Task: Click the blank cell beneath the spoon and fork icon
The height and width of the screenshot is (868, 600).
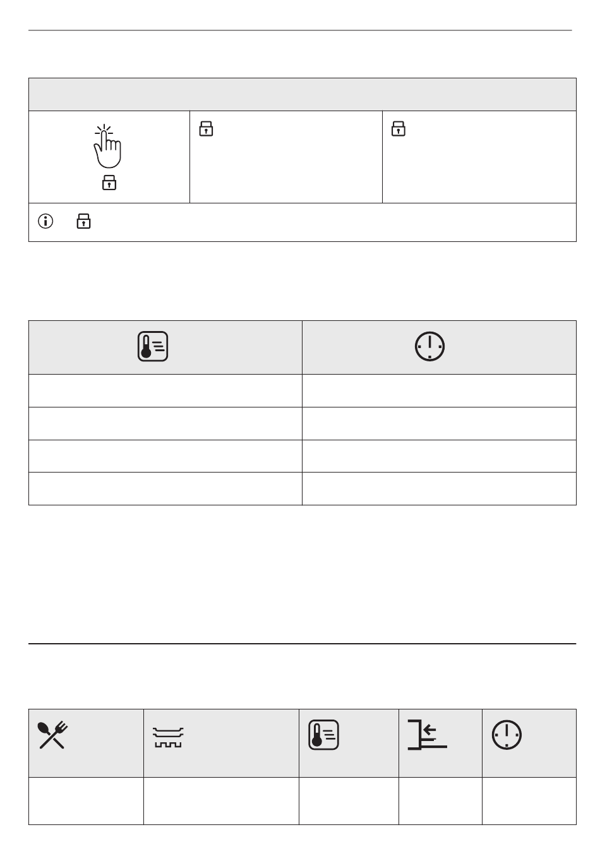Action: tap(86, 801)
